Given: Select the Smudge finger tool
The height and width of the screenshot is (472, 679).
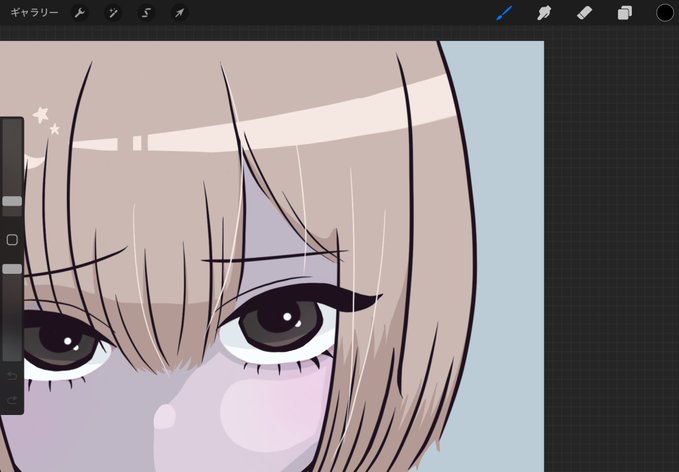Looking at the screenshot, I should pos(544,13).
